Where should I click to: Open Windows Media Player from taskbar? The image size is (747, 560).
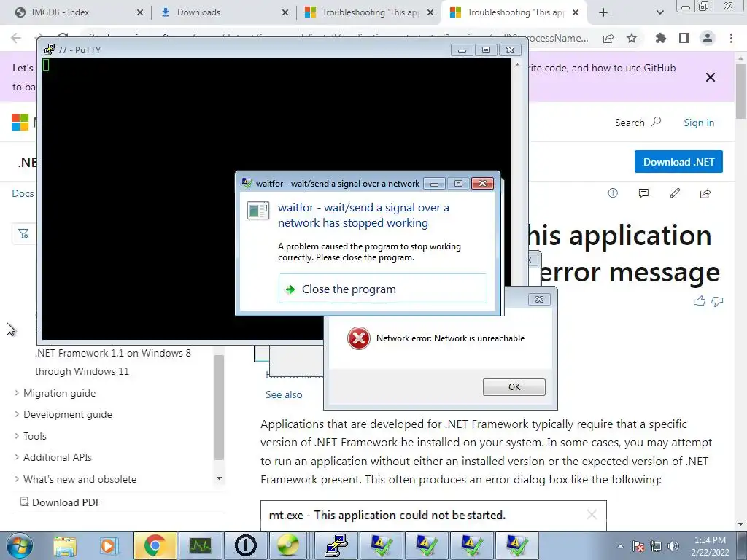[x=109, y=545]
